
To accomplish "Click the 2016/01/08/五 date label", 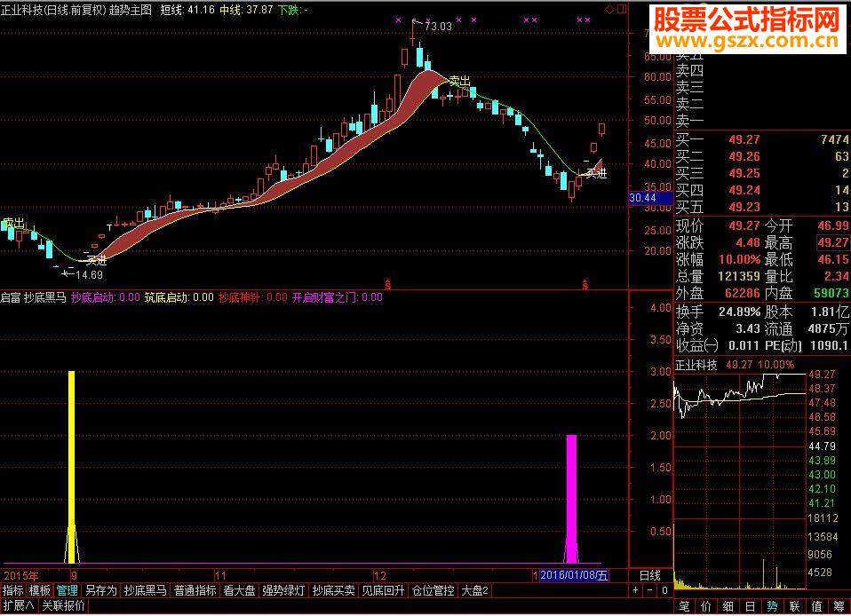I will click(x=574, y=575).
